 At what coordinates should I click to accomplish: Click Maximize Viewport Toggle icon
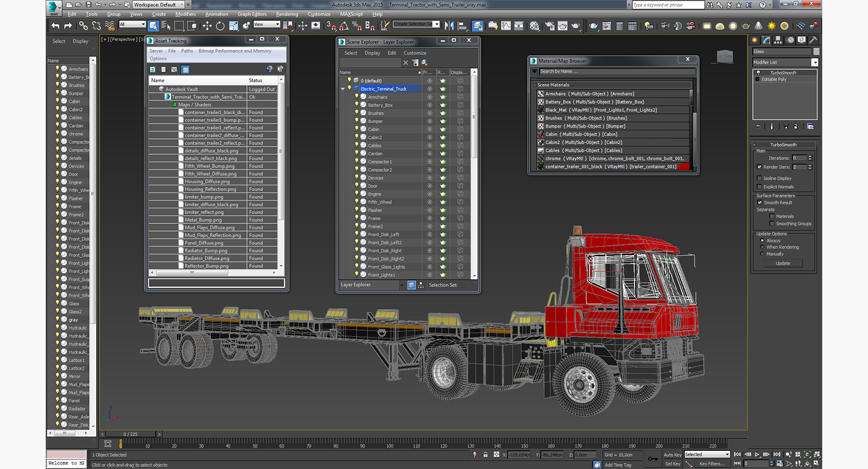pos(817,463)
